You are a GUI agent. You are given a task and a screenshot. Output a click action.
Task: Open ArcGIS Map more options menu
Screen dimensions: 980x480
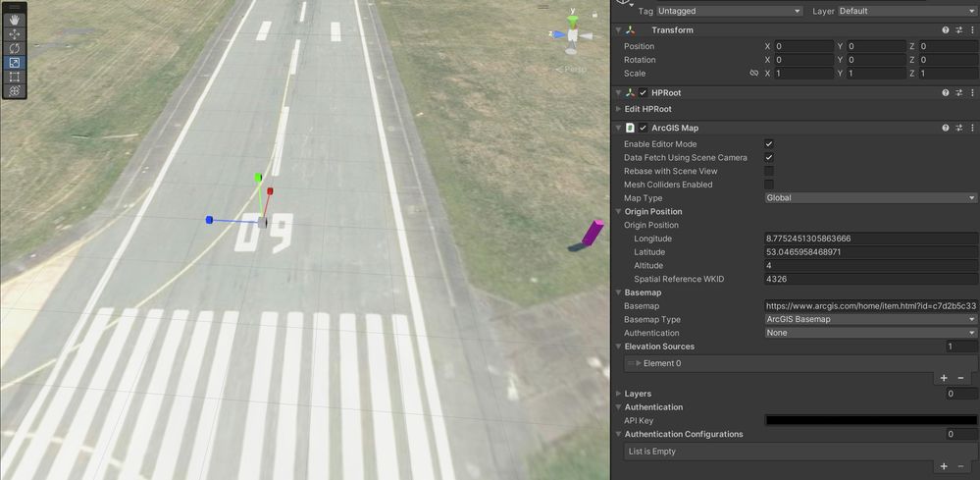click(x=972, y=128)
